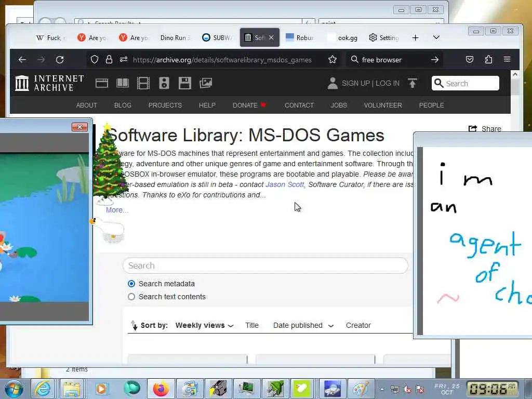Click the upload arrow icon
532x399 pixels.
click(x=412, y=83)
